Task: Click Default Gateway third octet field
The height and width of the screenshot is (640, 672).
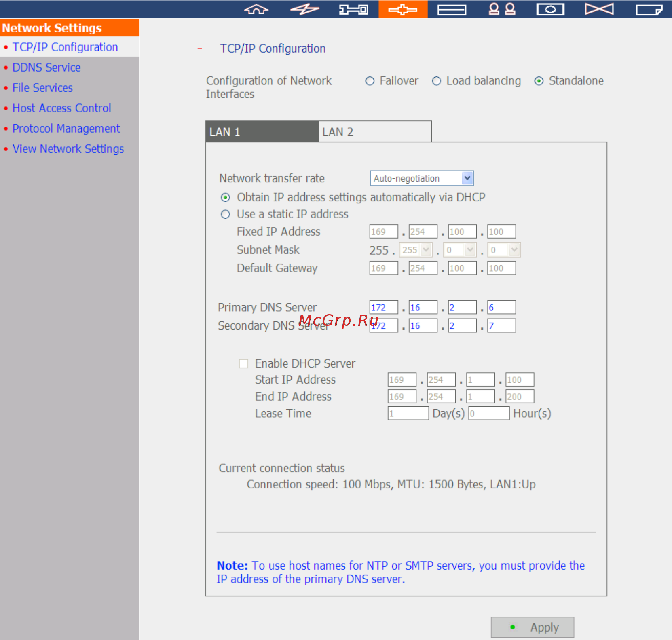Action: click(x=462, y=268)
